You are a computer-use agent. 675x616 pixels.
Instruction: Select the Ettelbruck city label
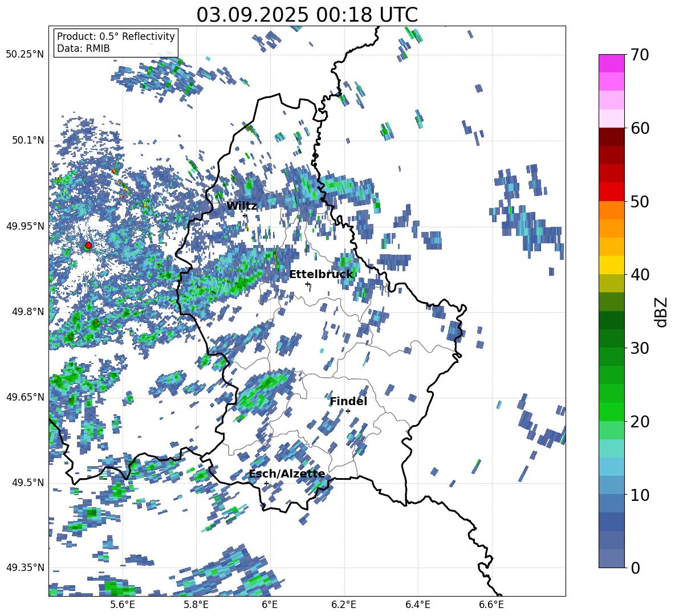pyautogui.click(x=321, y=275)
